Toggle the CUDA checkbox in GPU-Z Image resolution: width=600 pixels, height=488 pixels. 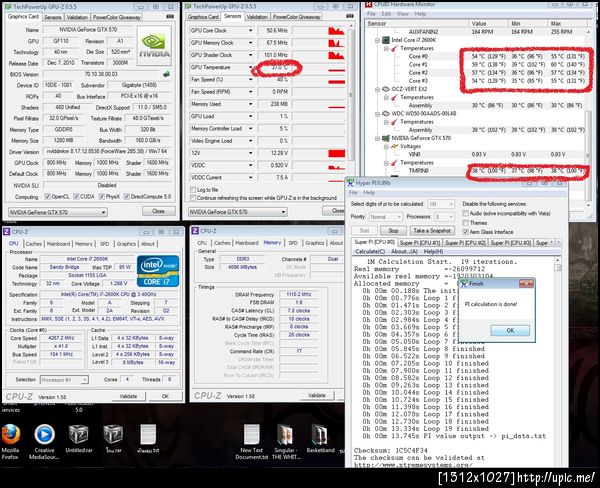tap(76, 196)
